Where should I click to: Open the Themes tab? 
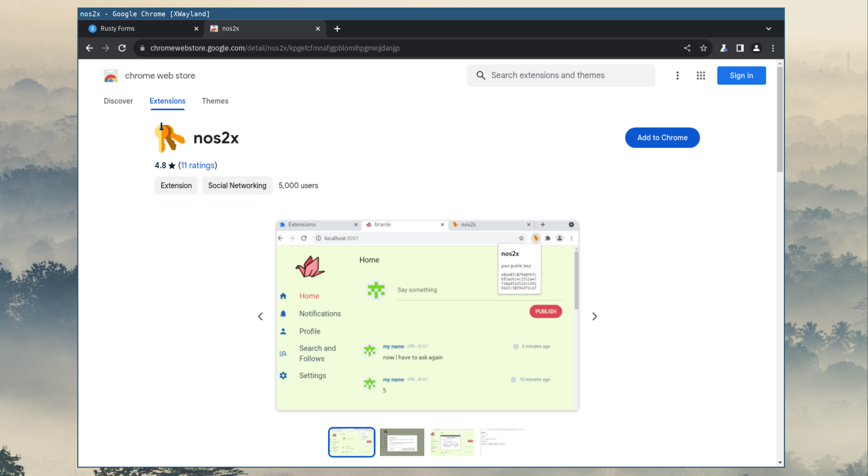[215, 101]
